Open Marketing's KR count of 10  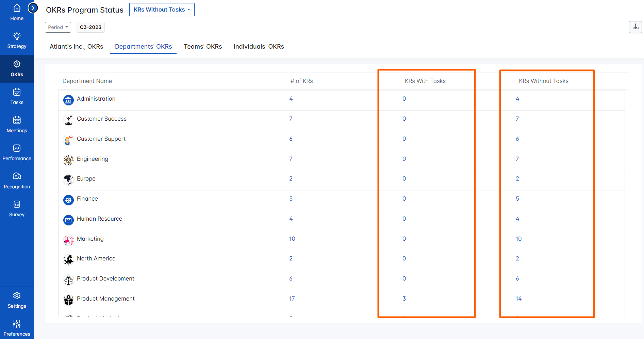[292, 239]
